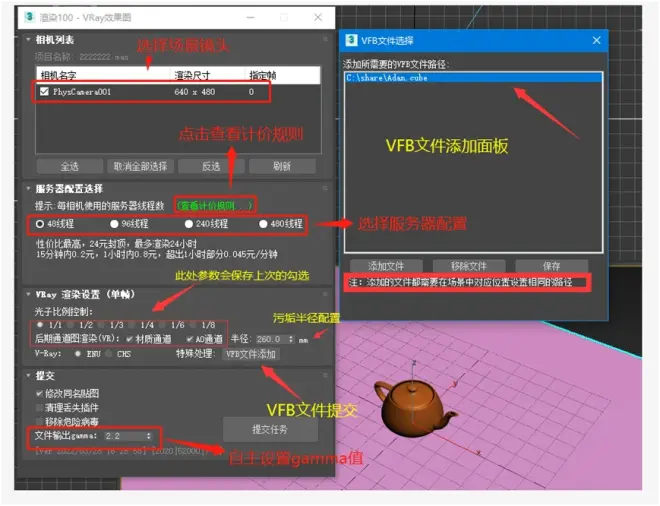
Task: Enable the 移除危险病毒 checkbox
Action: coord(39,421)
